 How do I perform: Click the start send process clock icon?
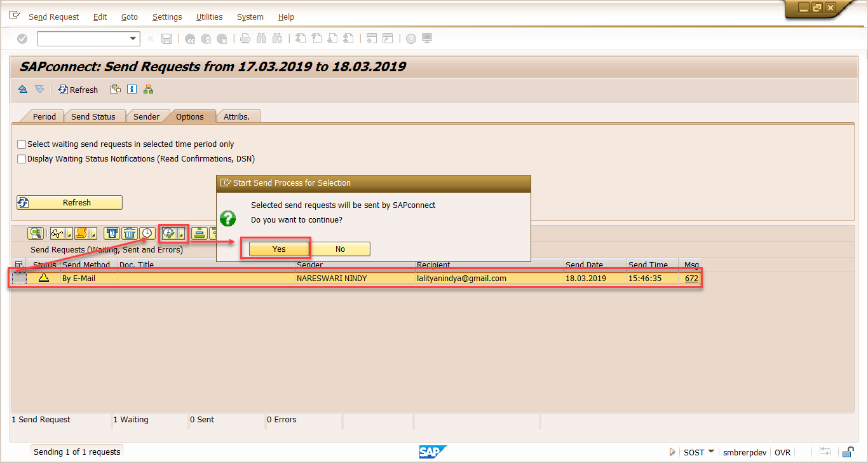click(x=169, y=233)
